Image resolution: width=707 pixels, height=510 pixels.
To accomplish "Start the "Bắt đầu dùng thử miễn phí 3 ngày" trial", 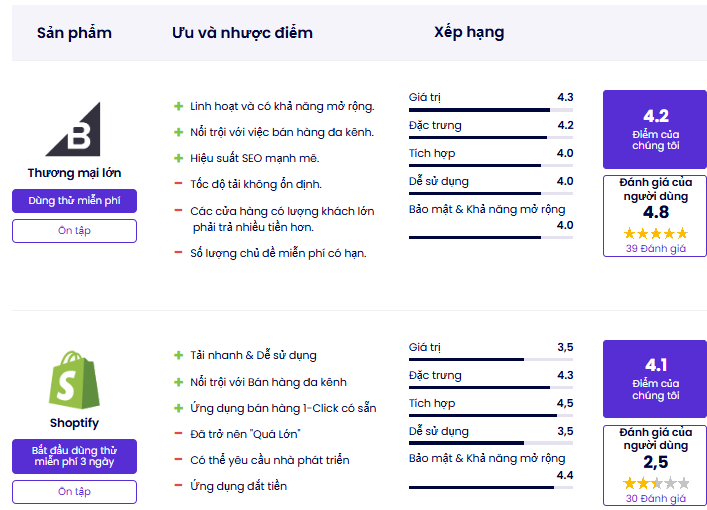I will [x=74, y=456].
